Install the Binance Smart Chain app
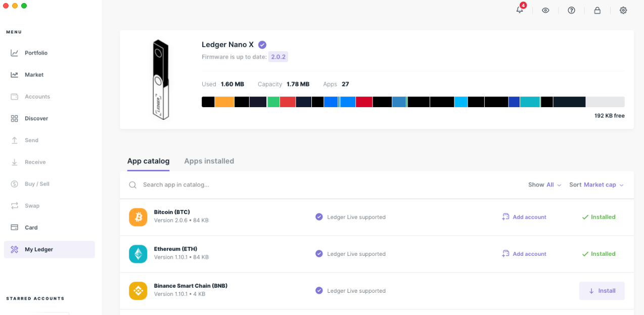This screenshot has height=315, width=644. point(602,291)
